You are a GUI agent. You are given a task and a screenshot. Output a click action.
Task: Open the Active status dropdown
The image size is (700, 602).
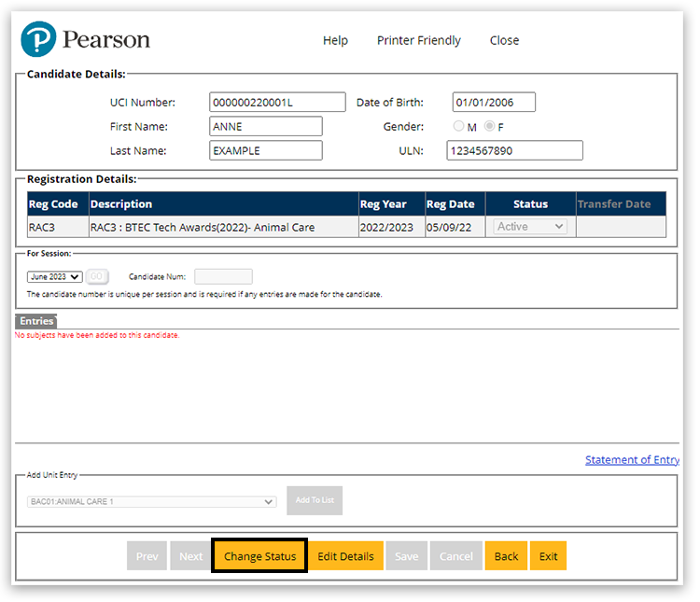tap(529, 227)
